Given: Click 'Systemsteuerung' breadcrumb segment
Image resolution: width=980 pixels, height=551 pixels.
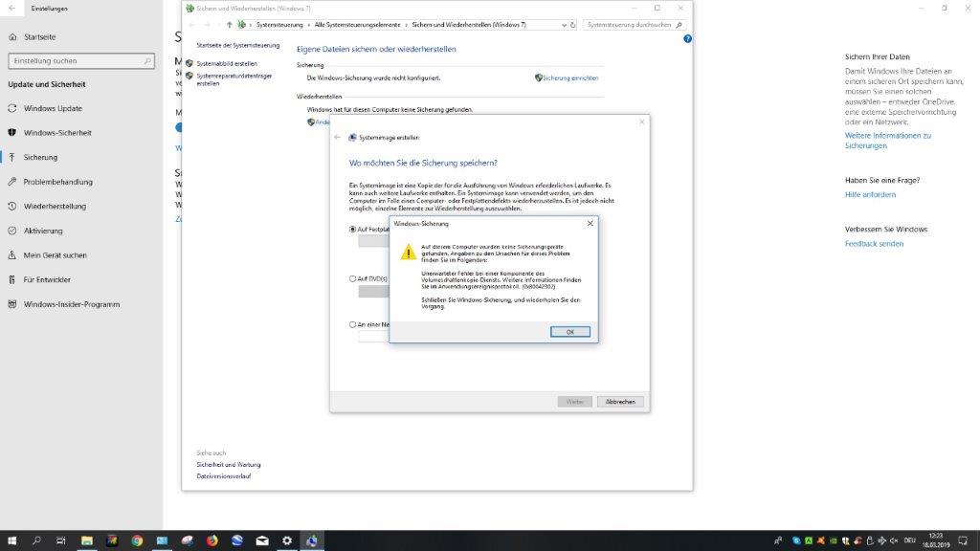Looking at the screenshot, I should coord(279,25).
